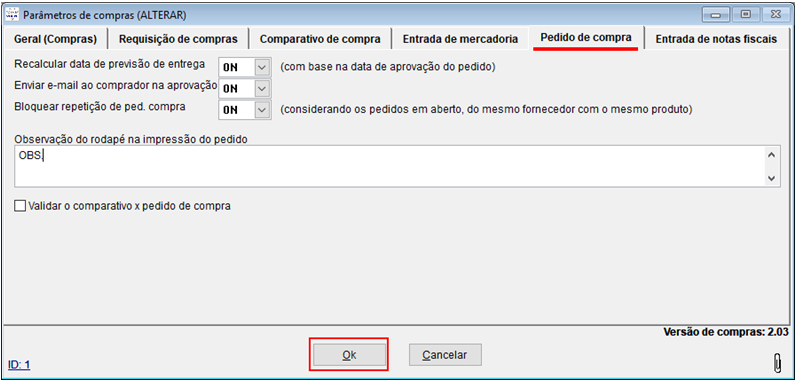Open the Requisição de compras tab

179,39
